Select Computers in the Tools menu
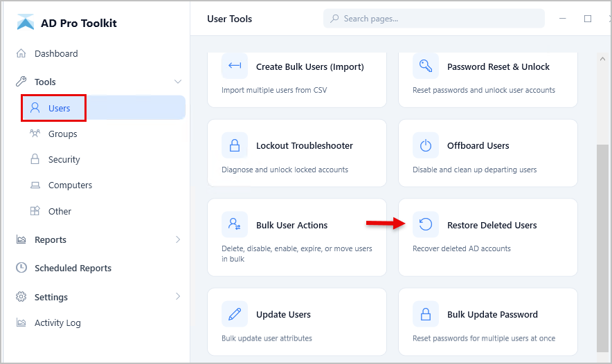The image size is (612, 364). point(70,185)
